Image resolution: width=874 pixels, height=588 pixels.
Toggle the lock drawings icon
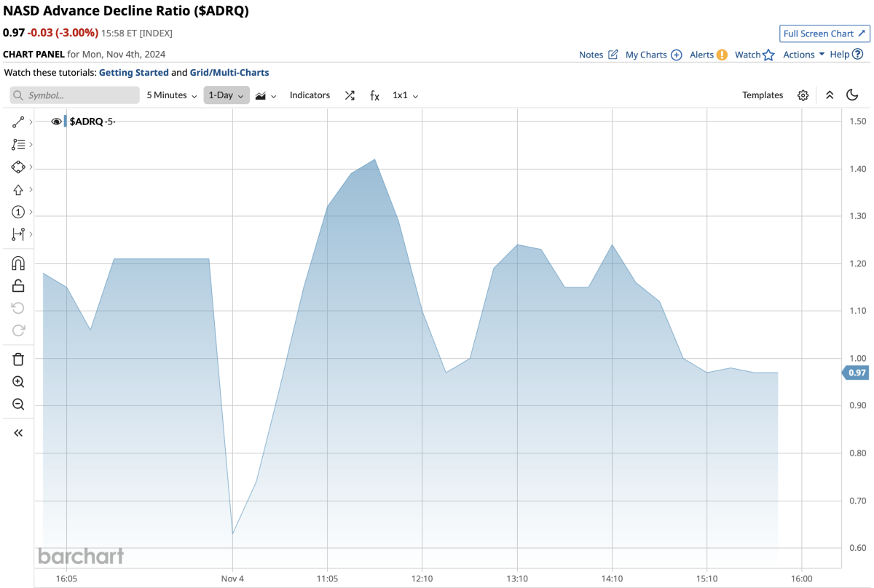pyautogui.click(x=18, y=285)
